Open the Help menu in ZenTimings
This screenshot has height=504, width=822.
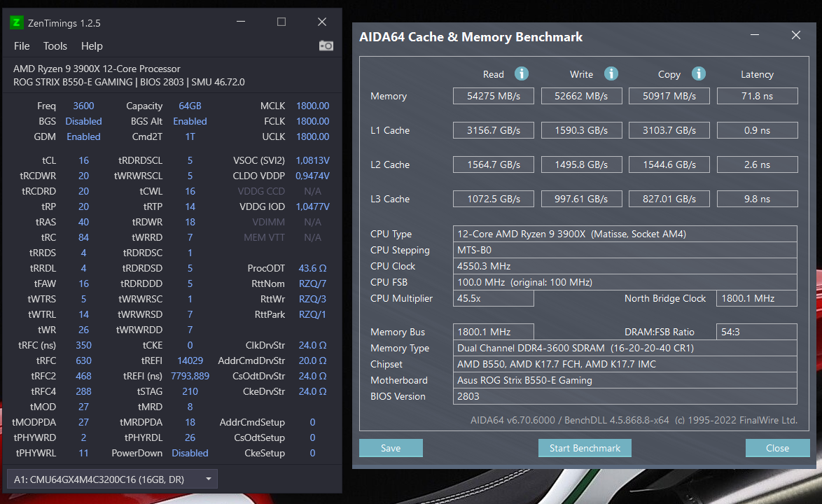[92, 46]
